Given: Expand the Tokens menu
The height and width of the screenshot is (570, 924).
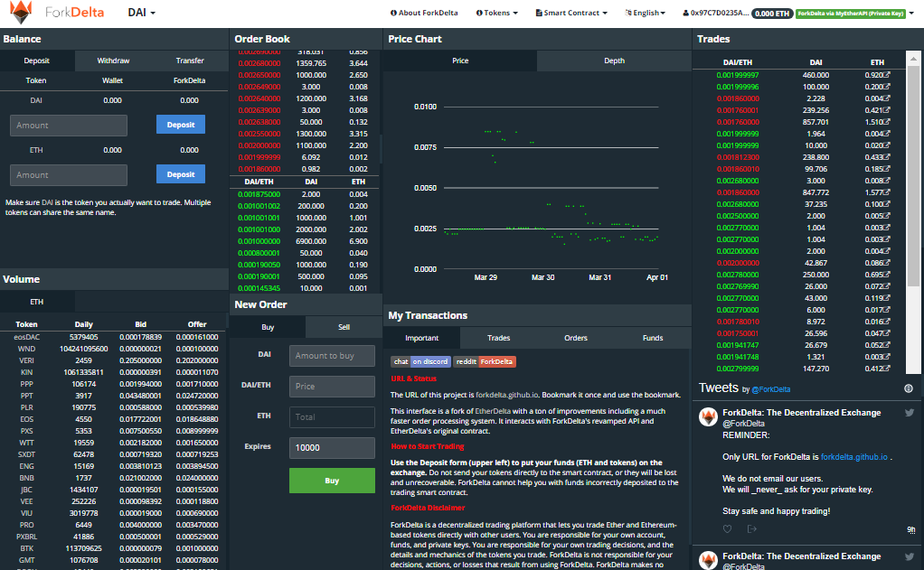Looking at the screenshot, I should pos(496,13).
